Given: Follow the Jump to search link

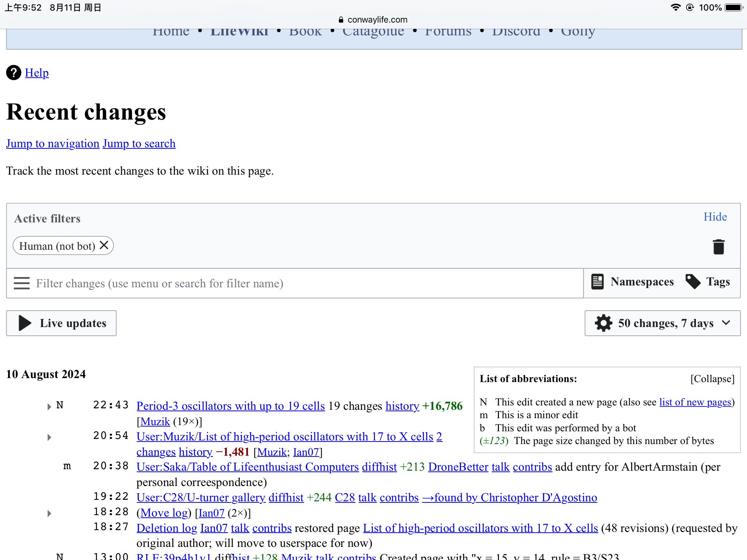Looking at the screenshot, I should tap(139, 144).
